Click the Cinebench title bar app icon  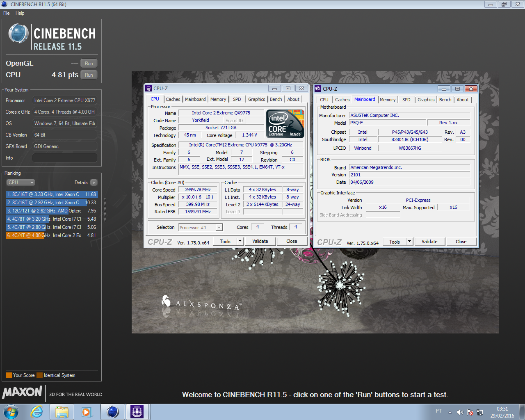click(x=5, y=4)
